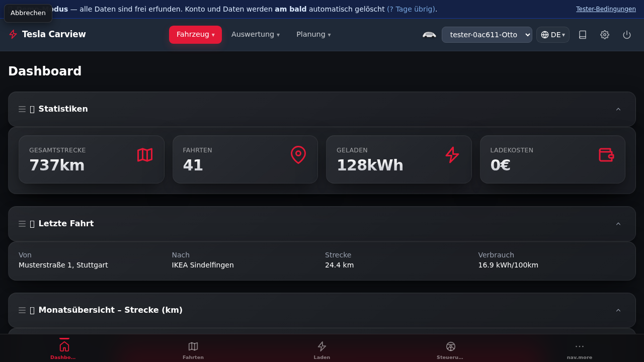The width and height of the screenshot is (644, 362).
Task: Open the tester-0ac611-Otto vehicle selector
Action: (x=487, y=35)
